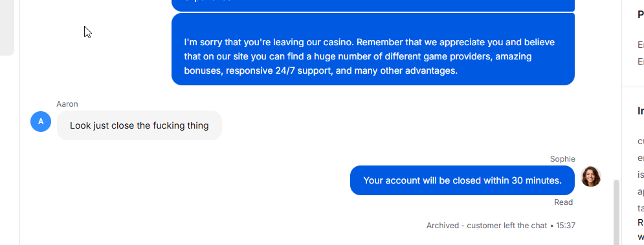Screen dimensions: 644x245
Task: Click the partially visible top blue message
Action: pyautogui.click(x=373, y=5)
